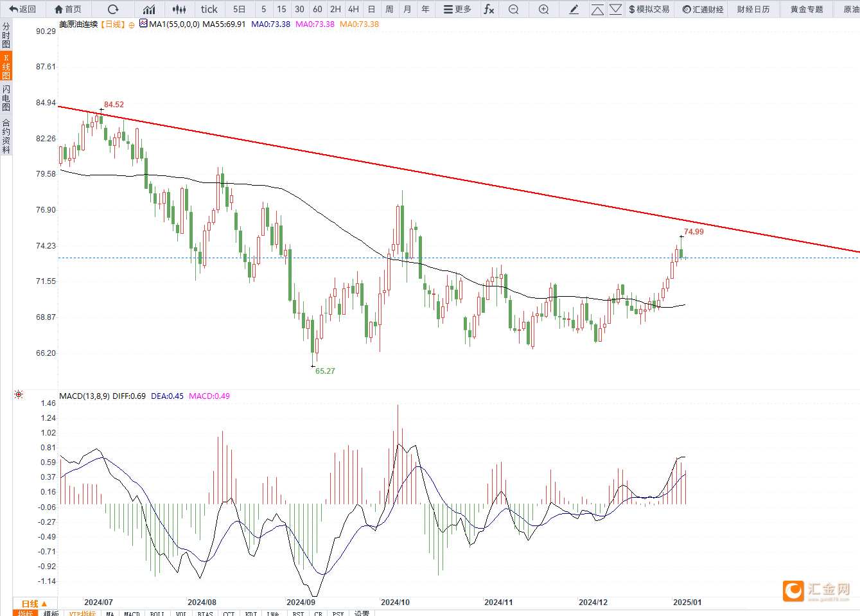Select the 模板 bottom tab
860x616 pixels.
tap(51, 613)
